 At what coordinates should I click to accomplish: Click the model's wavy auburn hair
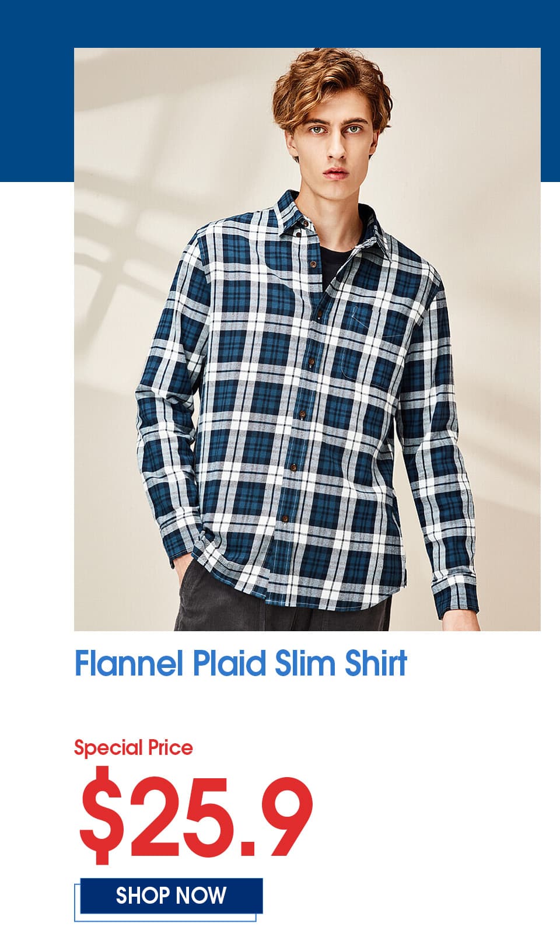(331, 82)
